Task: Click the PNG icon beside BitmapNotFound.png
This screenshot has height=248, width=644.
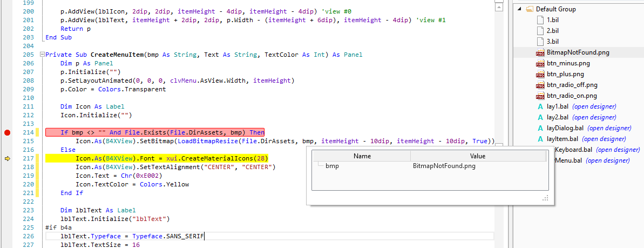Action: pyautogui.click(x=540, y=52)
